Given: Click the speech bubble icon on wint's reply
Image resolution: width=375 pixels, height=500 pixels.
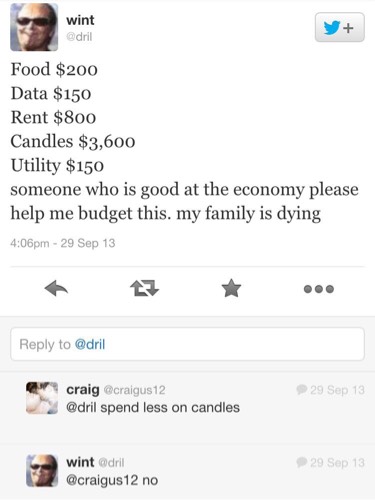Looking at the screenshot, I should [302, 462].
